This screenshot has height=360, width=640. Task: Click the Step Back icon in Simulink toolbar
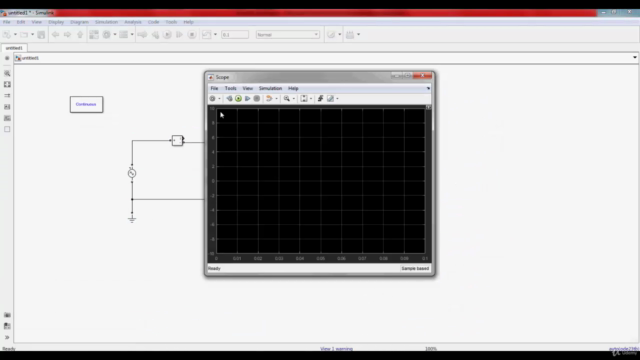[x=155, y=35]
